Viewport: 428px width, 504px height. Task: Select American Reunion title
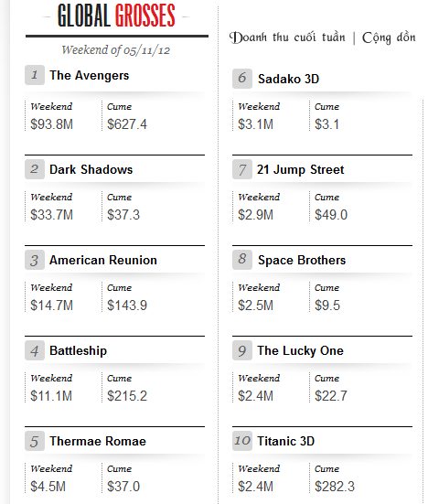(x=103, y=260)
